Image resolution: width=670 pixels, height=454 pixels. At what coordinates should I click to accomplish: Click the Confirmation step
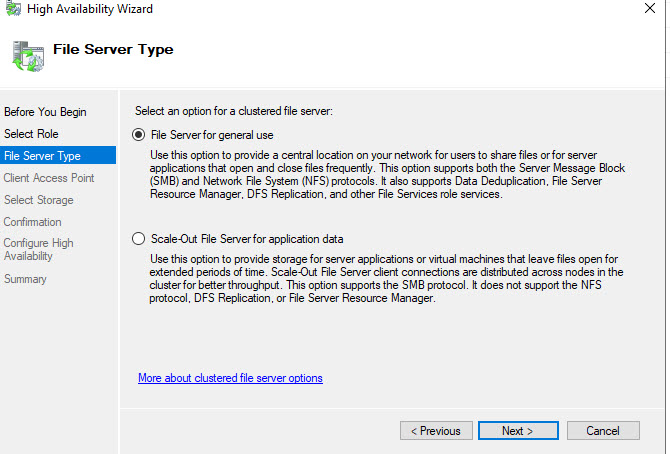point(33,222)
